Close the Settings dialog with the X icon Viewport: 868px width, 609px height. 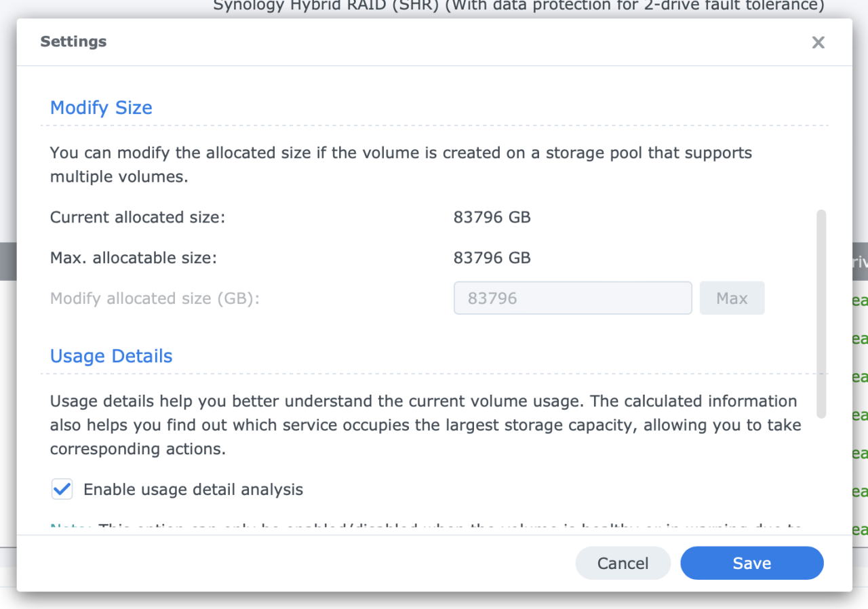coord(818,42)
